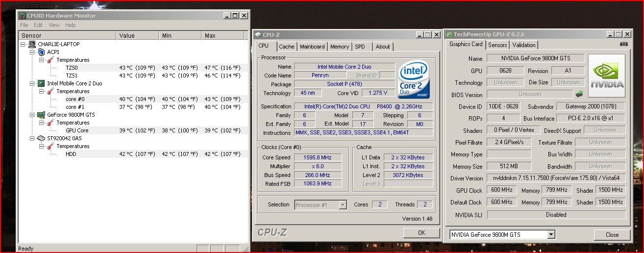Click the GPU-Z Driver Version field
The height and width of the screenshot is (253, 644).
(556, 178)
